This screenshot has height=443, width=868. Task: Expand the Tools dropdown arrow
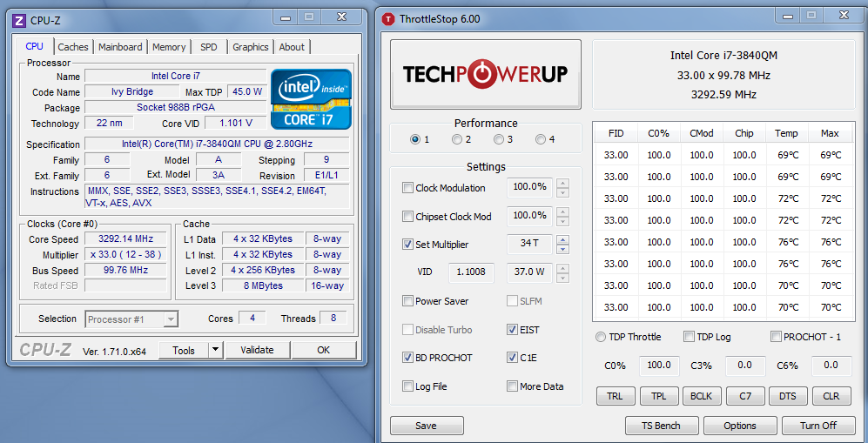click(215, 350)
